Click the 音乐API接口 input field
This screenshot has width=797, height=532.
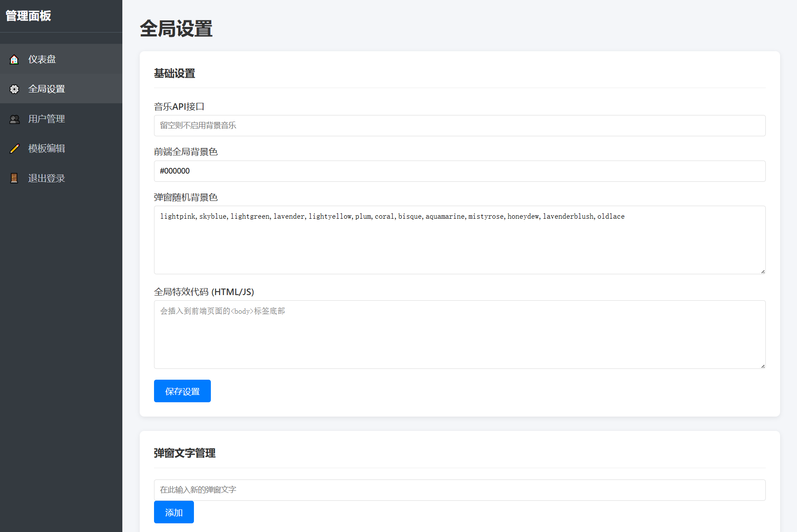[459, 125]
